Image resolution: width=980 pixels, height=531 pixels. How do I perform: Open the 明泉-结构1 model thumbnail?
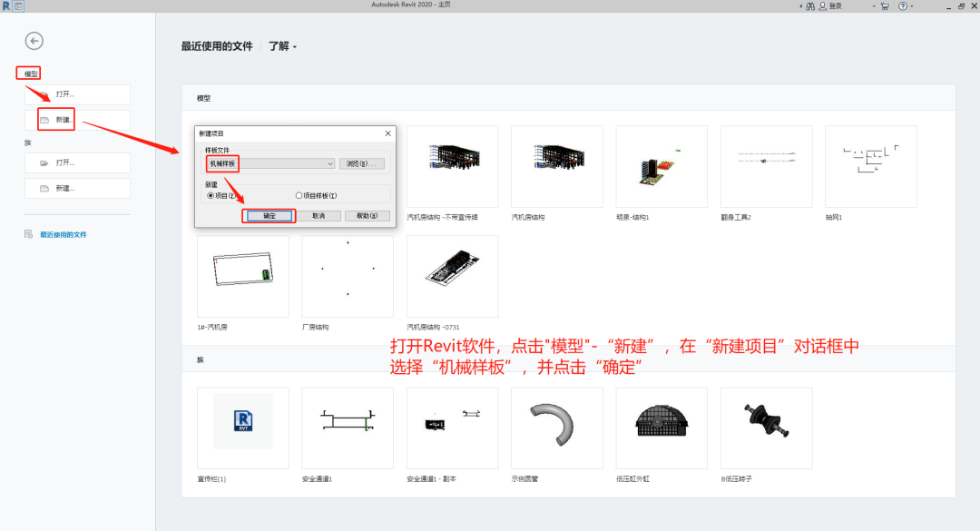coord(661,166)
